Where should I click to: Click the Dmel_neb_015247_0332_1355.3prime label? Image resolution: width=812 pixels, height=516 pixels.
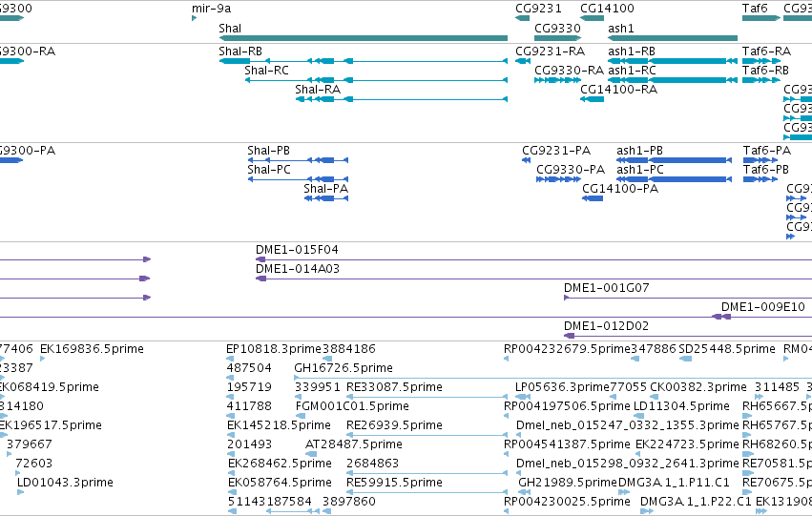pyautogui.click(x=628, y=426)
